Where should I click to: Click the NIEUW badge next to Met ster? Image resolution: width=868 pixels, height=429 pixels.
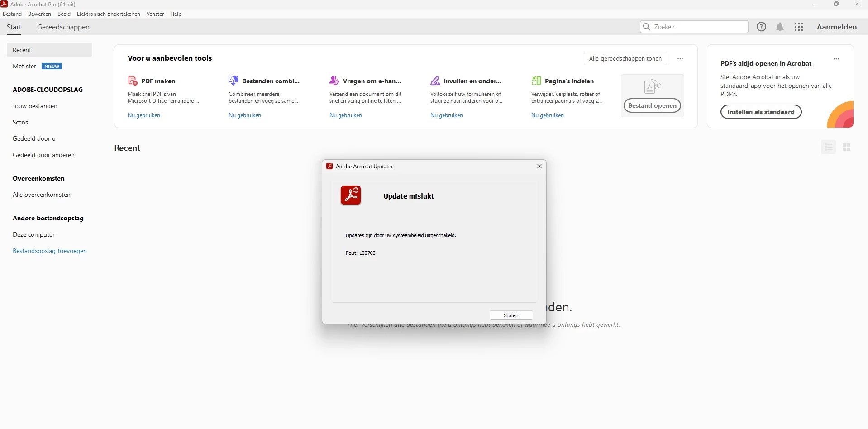point(52,66)
